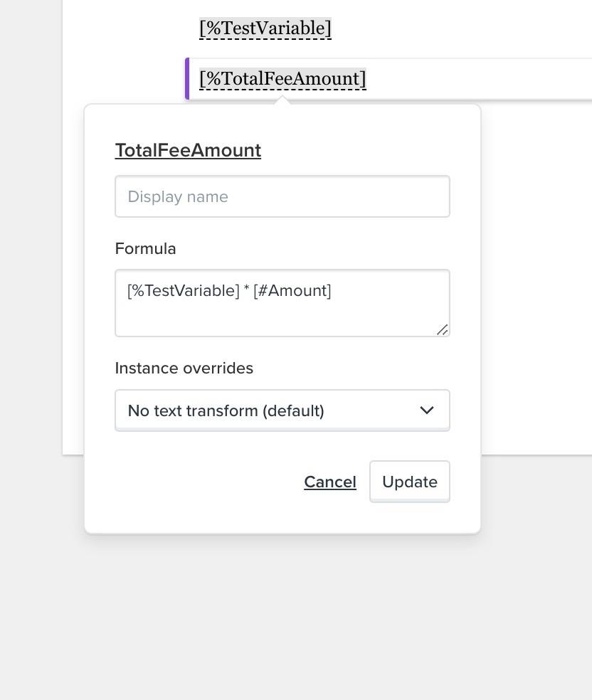Click empty space in highlighted TotalFeeAmount block
Image resolution: width=592 pixels, height=700 pixels.
coord(477,78)
